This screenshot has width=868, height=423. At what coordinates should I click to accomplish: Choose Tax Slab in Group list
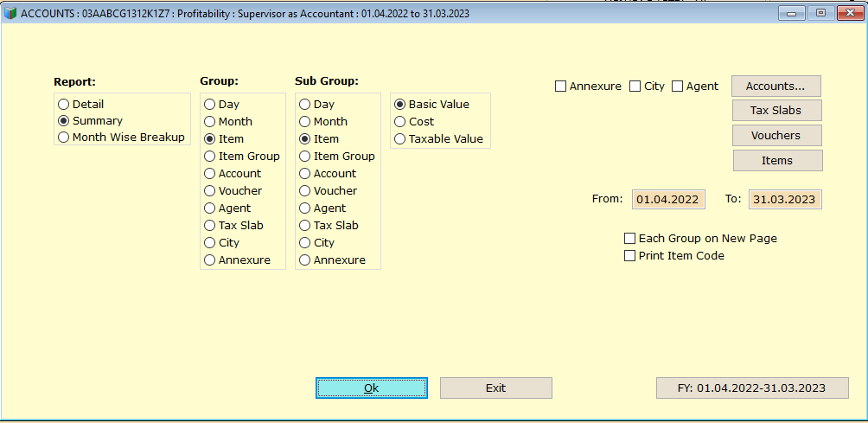click(233, 226)
